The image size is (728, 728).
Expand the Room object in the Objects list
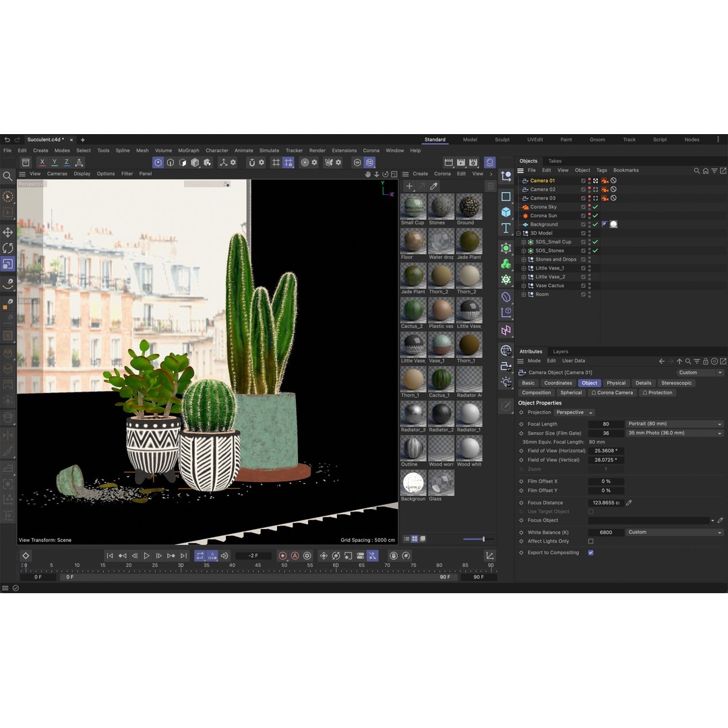(x=524, y=294)
